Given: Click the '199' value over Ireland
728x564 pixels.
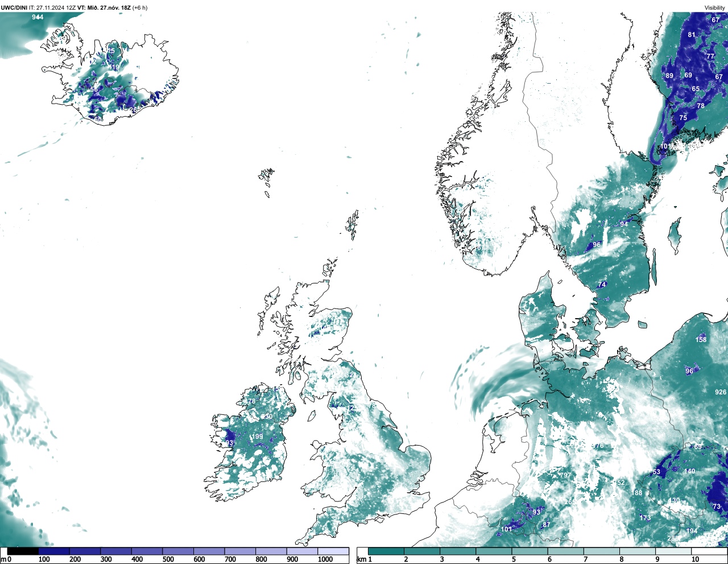Looking at the screenshot, I should [x=257, y=437].
